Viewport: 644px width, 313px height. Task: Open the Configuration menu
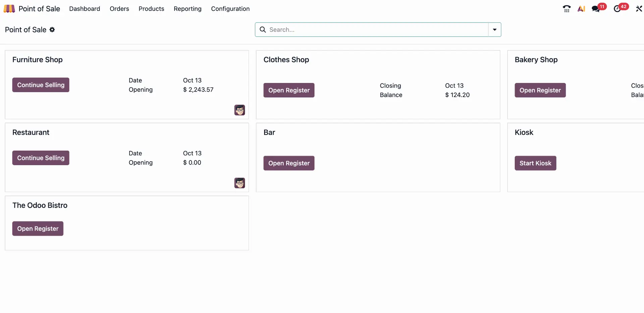tap(230, 9)
